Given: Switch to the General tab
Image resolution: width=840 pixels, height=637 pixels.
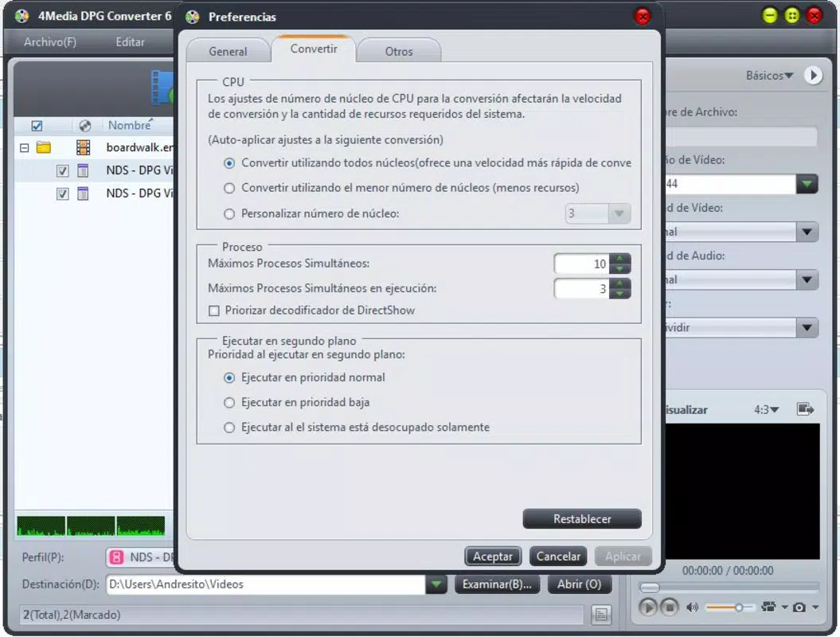Looking at the screenshot, I should [228, 52].
